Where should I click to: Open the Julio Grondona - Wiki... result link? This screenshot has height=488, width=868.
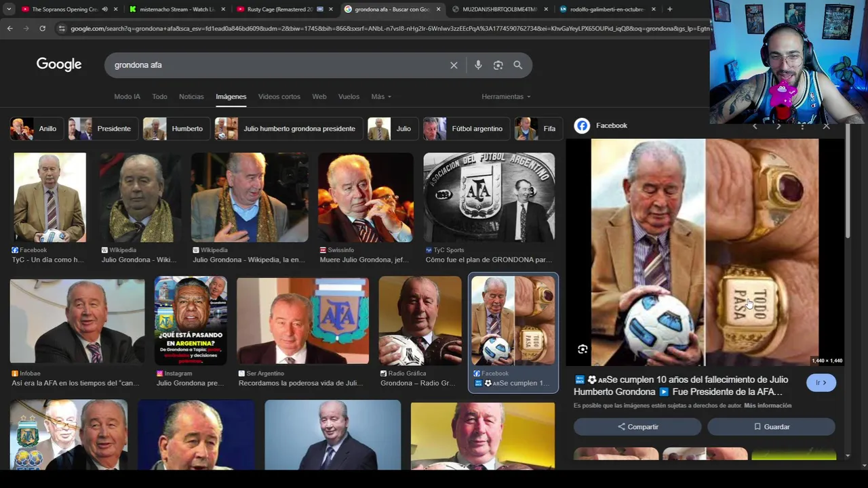click(x=139, y=260)
